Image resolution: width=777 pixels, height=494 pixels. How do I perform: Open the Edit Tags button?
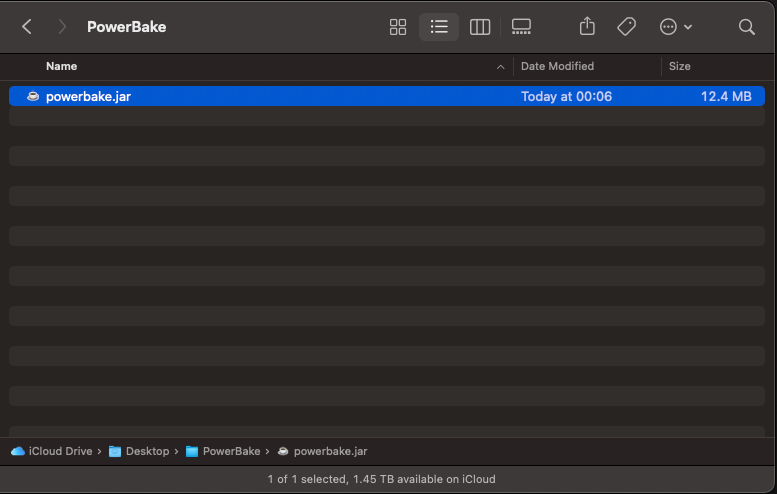627,27
